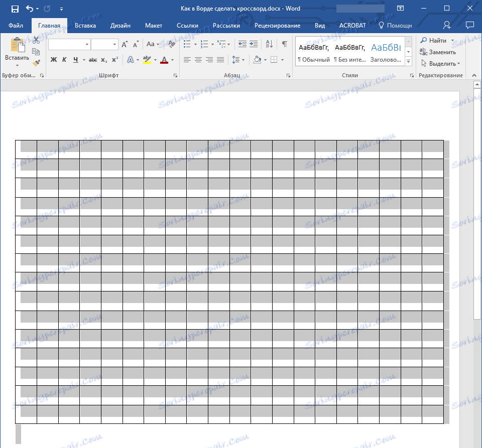
Task: Click the Помощн search box
Action: point(395,26)
